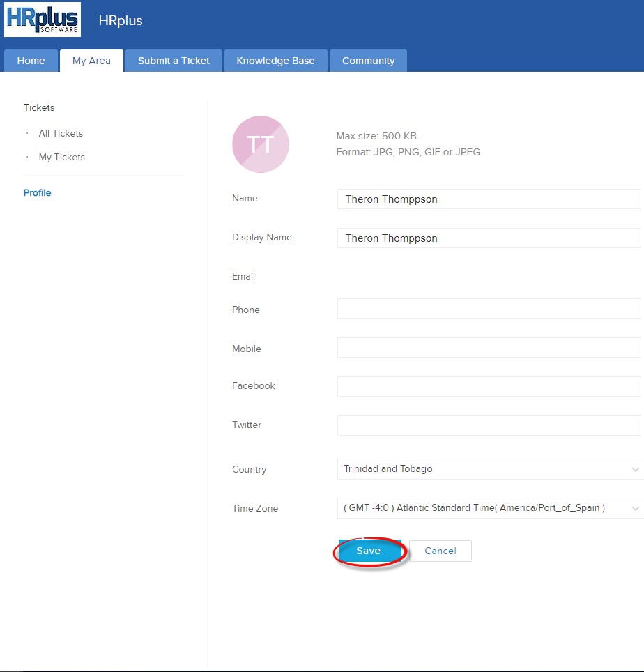Click the Email label
Screen dimensions: 644x672
tap(243, 277)
